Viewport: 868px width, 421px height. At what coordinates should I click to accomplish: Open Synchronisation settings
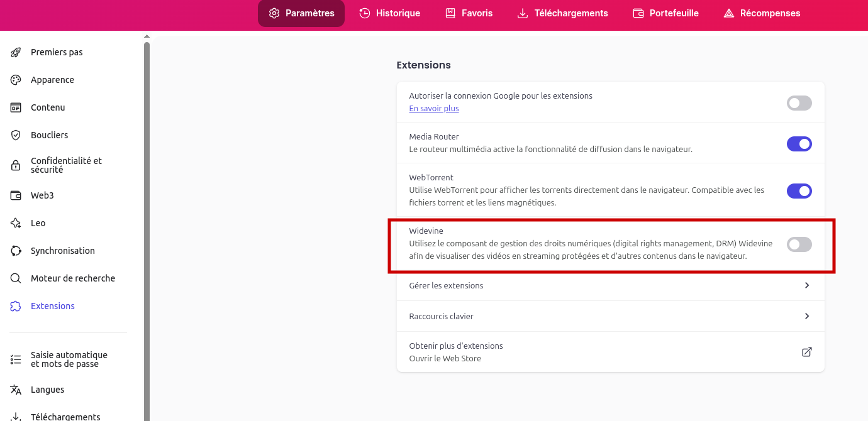(63, 251)
